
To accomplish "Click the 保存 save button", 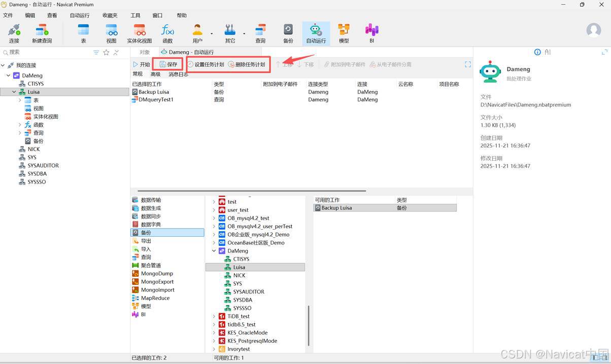I will (168, 64).
